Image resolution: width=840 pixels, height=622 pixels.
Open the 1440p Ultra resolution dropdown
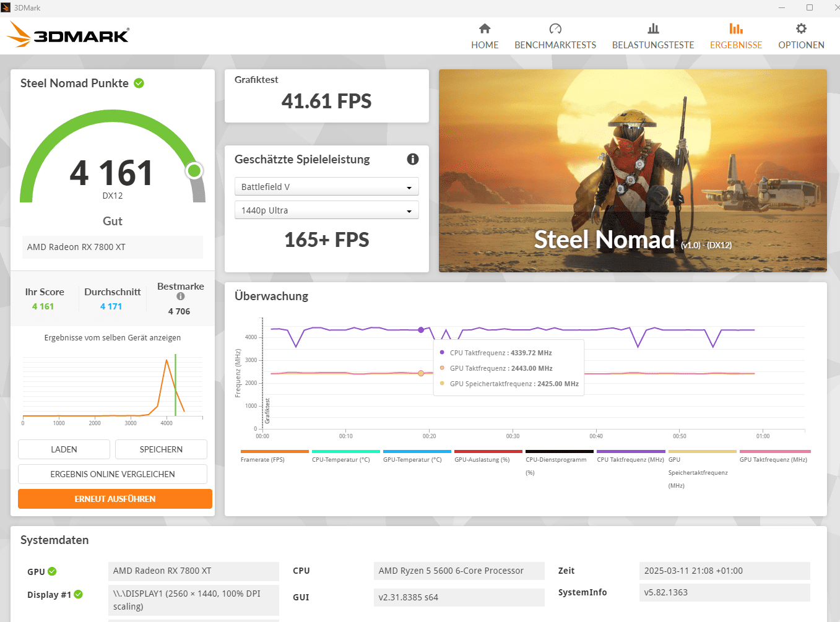point(327,210)
